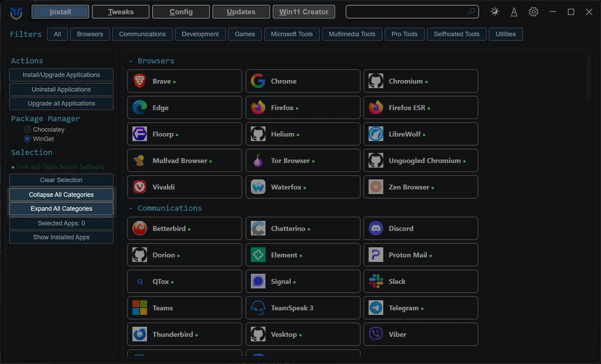This screenshot has width=601, height=364.
Task: Select the QTox app entry
Action: point(184,281)
